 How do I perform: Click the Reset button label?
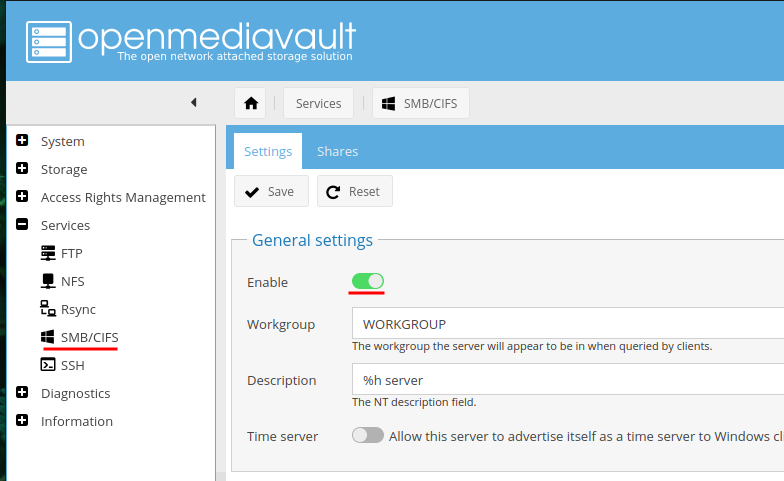click(x=364, y=192)
